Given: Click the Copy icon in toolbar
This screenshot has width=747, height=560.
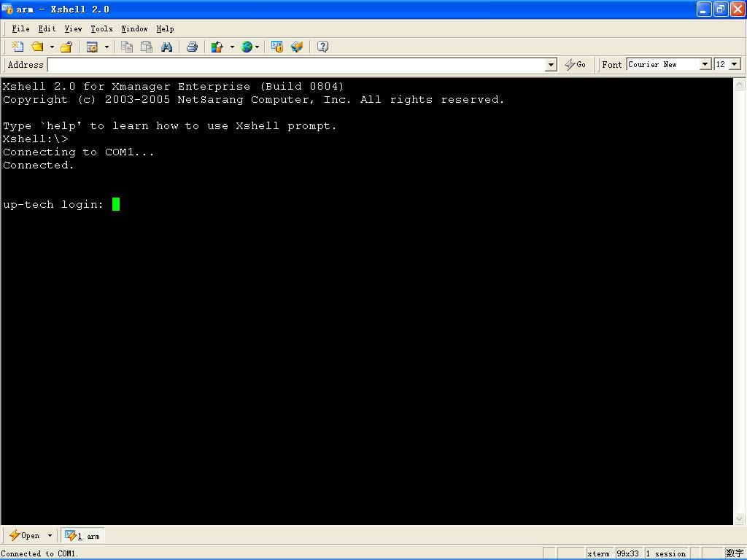Looking at the screenshot, I should tap(127, 47).
